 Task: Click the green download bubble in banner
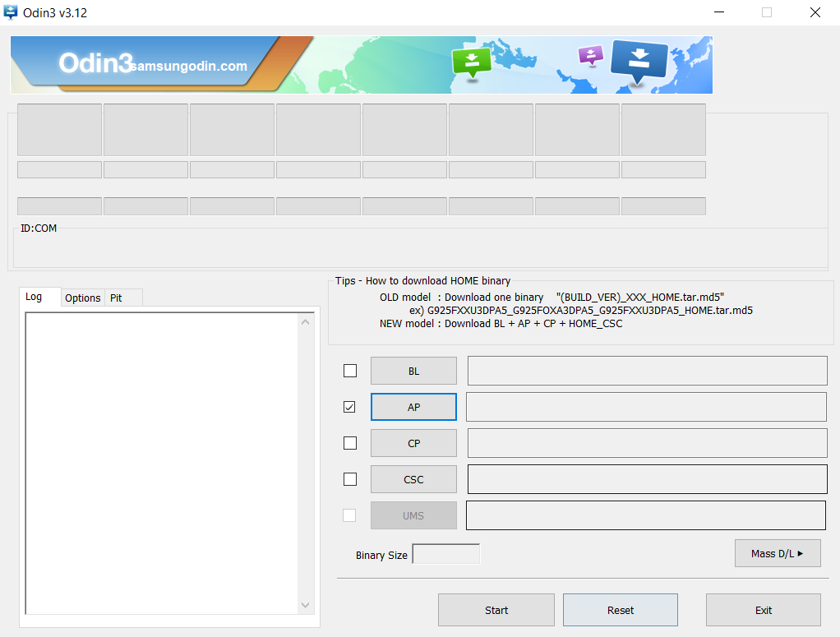click(472, 63)
